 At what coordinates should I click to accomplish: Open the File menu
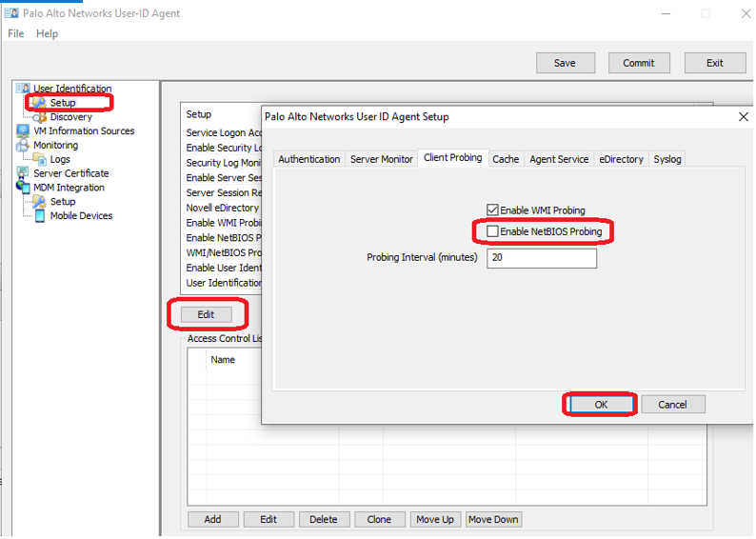(16, 33)
